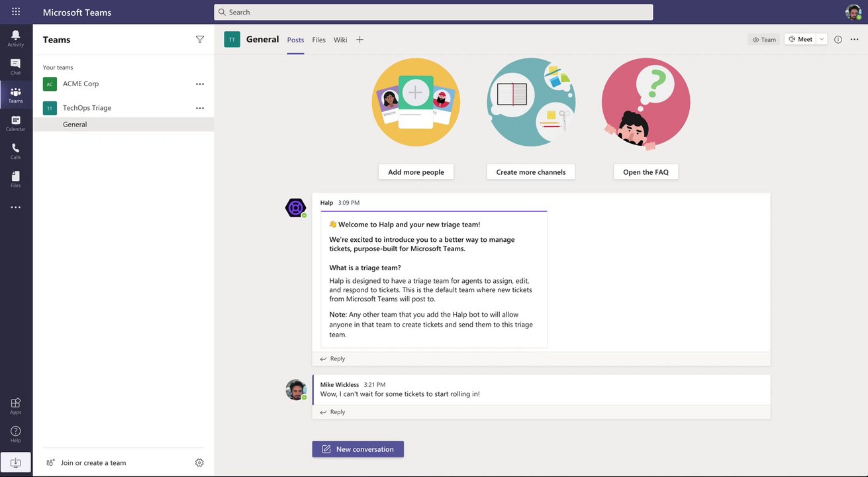Open Files in the left rail
The image size is (868, 477).
tap(16, 180)
